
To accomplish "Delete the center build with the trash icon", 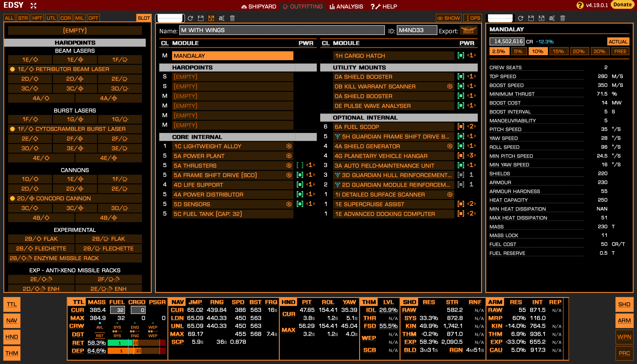I will point(232,18).
